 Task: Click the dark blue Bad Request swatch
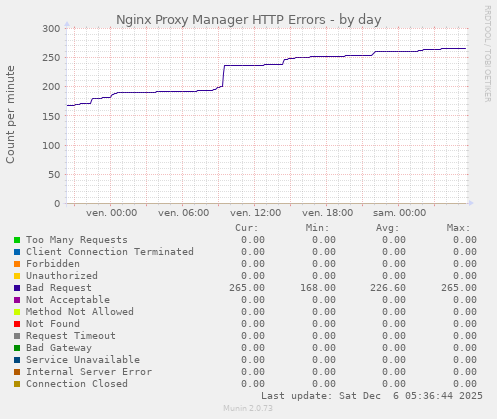[x=17, y=288]
